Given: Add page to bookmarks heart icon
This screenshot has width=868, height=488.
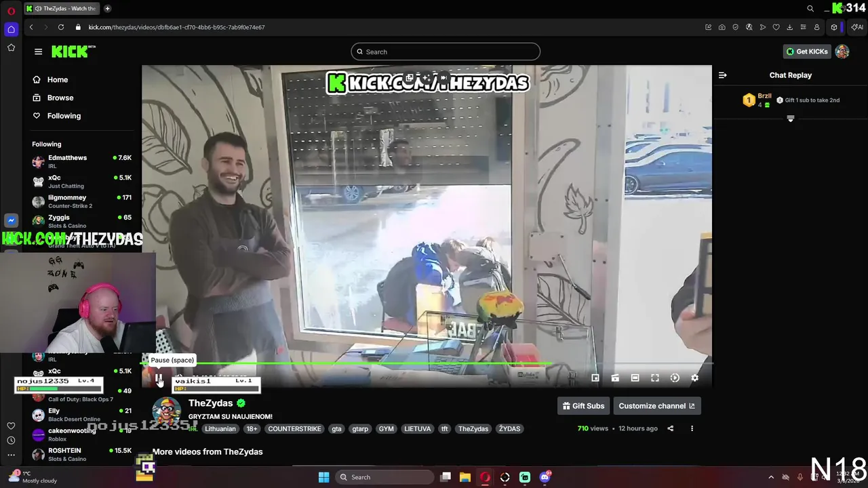Looking at the screenshot, I should [776, 27].
